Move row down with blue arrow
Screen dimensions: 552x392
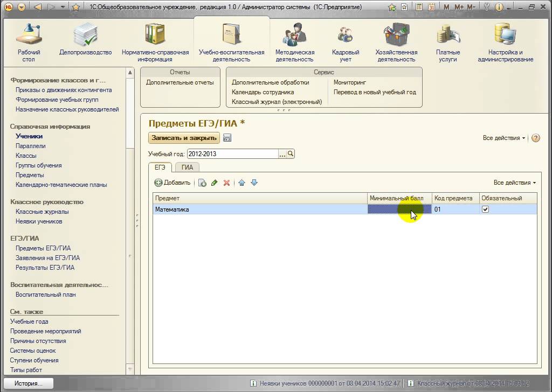point(254,183)
